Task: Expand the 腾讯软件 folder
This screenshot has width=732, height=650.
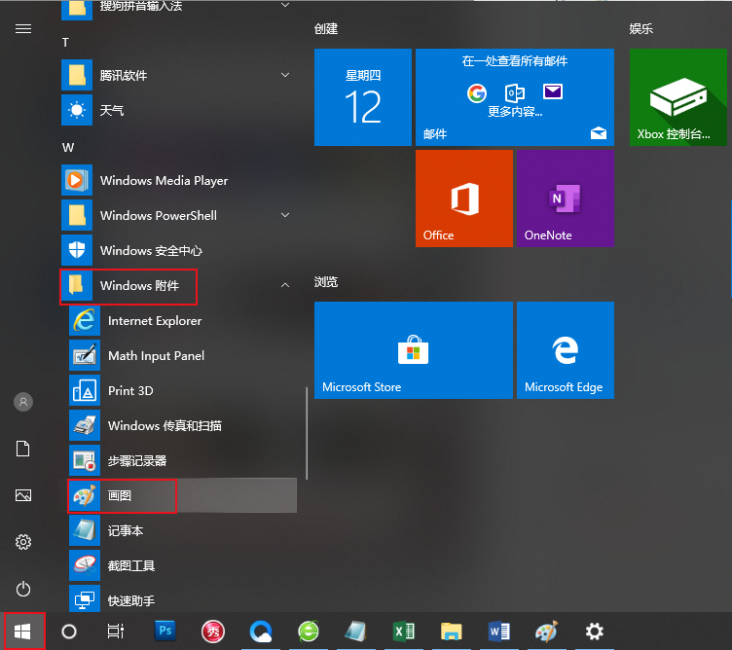Action: point(177,75)
